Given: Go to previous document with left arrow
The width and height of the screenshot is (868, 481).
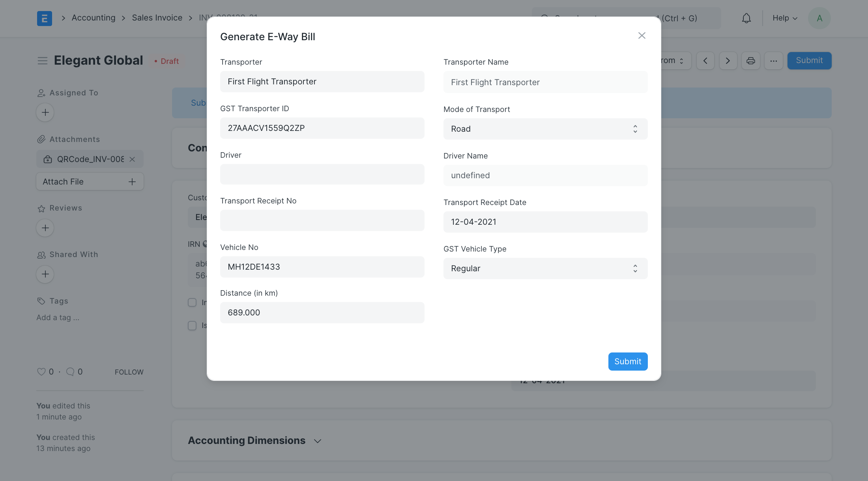Looking at the screenshot, I should click(x=705, y=61).
